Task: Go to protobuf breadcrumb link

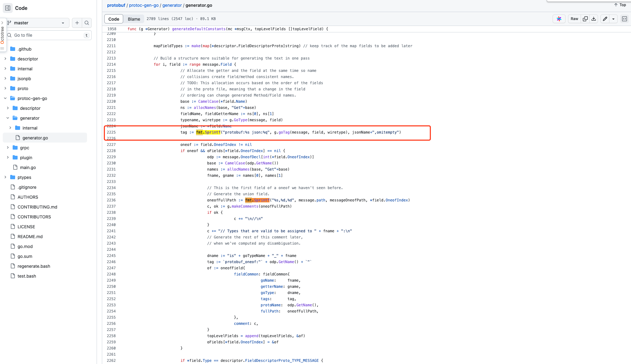Action: 116,5
